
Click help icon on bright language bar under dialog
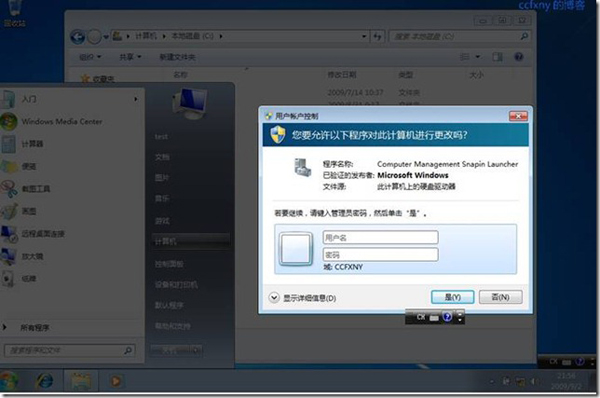447,317
